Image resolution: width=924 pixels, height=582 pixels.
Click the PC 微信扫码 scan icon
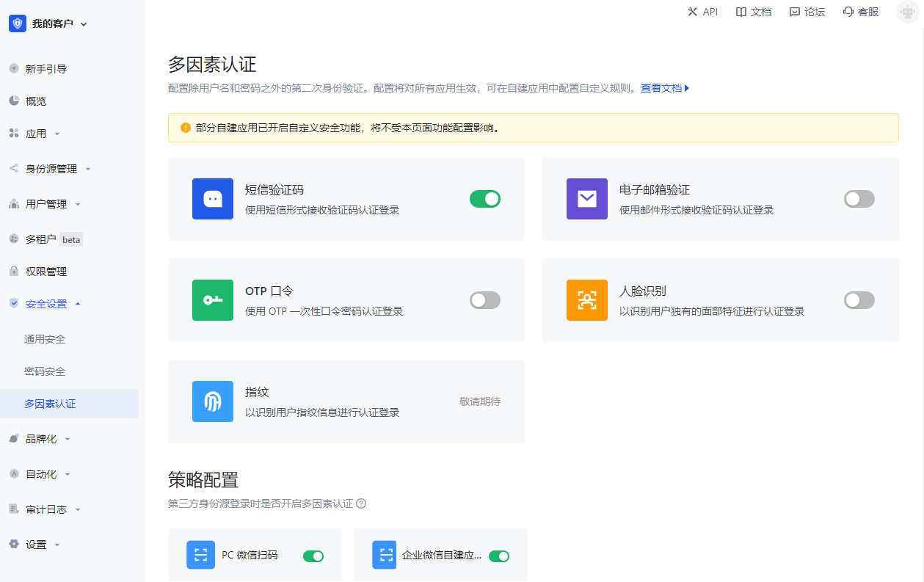click(200, 555)
